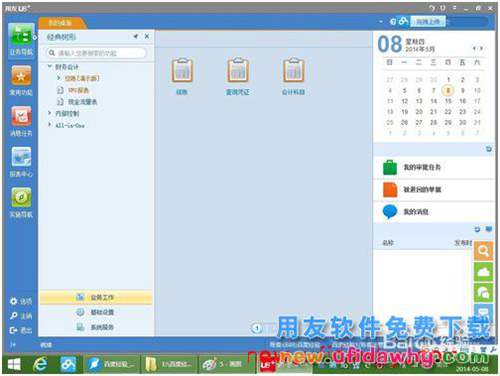The height and width of the screenshot is (376, 500).
Task: Select the 基础设置 section
Action: (x=96, y=312)
